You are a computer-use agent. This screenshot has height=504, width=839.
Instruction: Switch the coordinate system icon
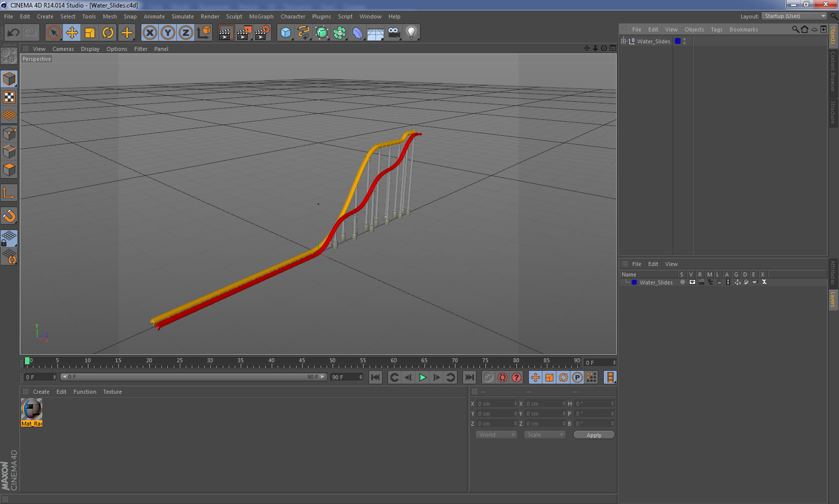point(204,33)
